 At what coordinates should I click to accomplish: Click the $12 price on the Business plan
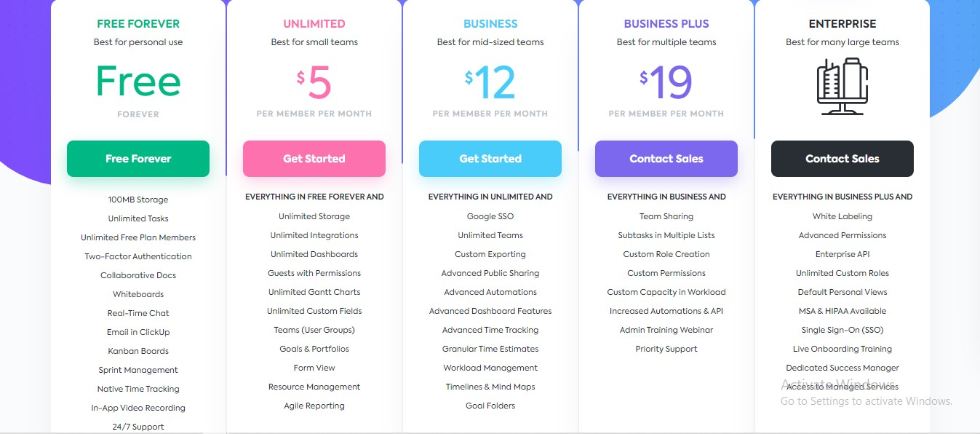click(x=490, y=82)
